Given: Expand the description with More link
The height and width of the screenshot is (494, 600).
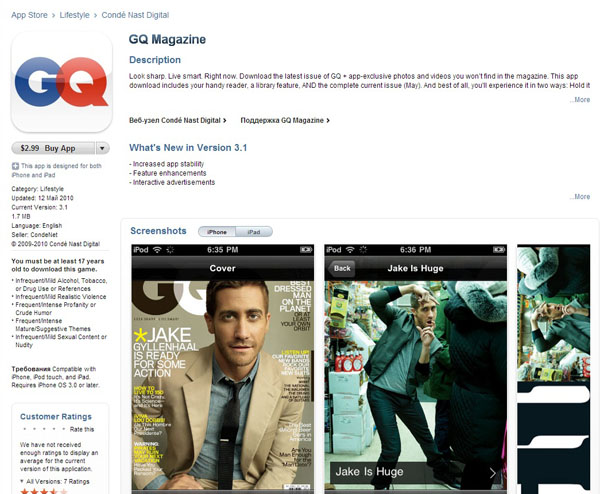Looking at the screenshot, I should [581, 99].
